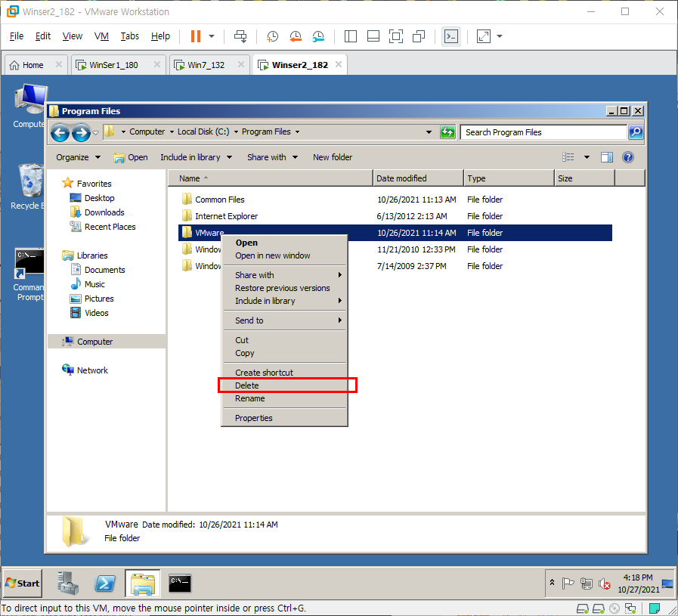The width and height of the screenshot is (678, 616).
Task: Open Command Prompt taskbar icon
Action: (180, 583)
